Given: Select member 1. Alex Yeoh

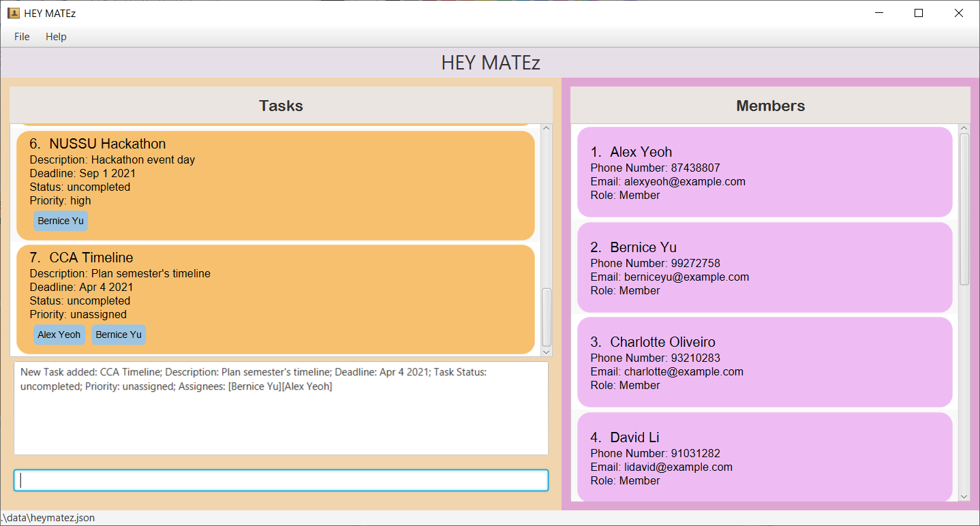Looking at the screenshot, I should (765, 172).
